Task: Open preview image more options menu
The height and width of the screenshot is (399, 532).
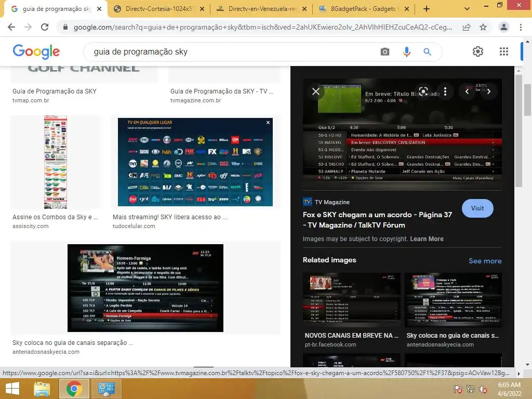Action: (445, 91)
